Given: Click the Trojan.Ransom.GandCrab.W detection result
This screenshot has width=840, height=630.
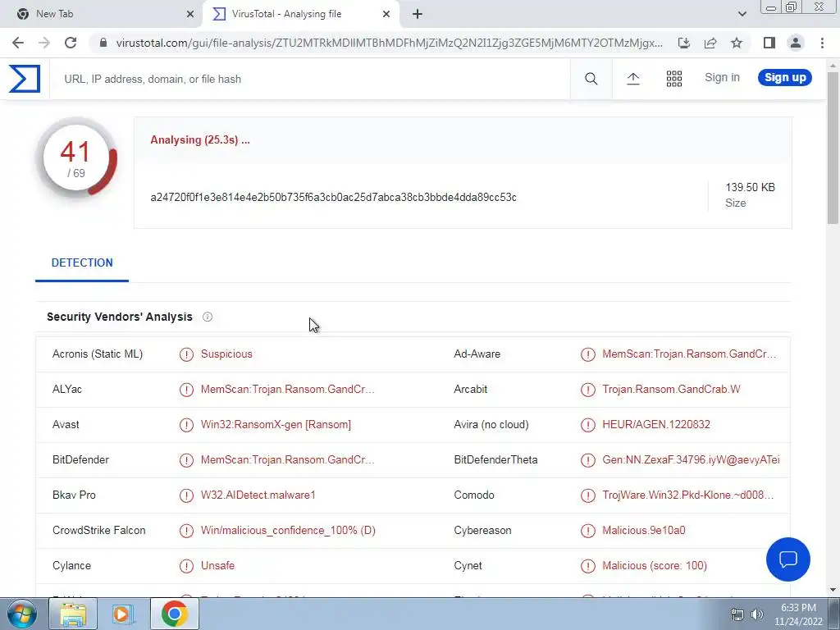Looking at the screenshot, I should click(671, 390).
